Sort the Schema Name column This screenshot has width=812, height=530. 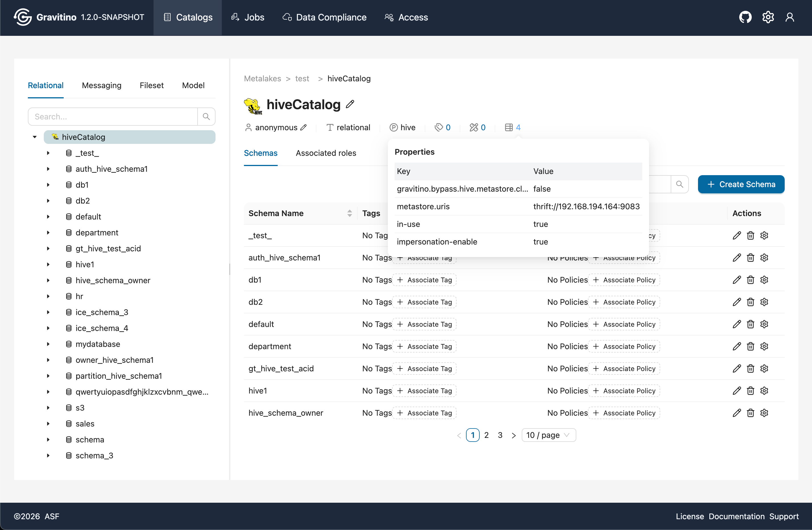(349, 213)
